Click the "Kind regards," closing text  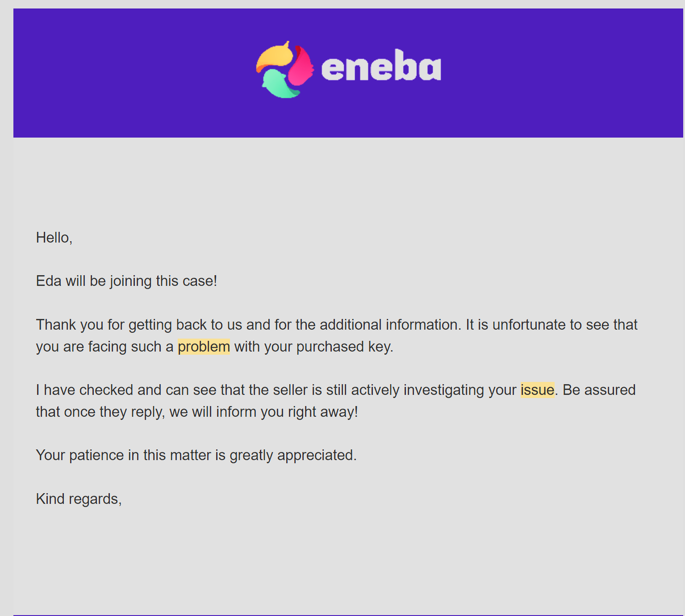(x=79, y=499)
